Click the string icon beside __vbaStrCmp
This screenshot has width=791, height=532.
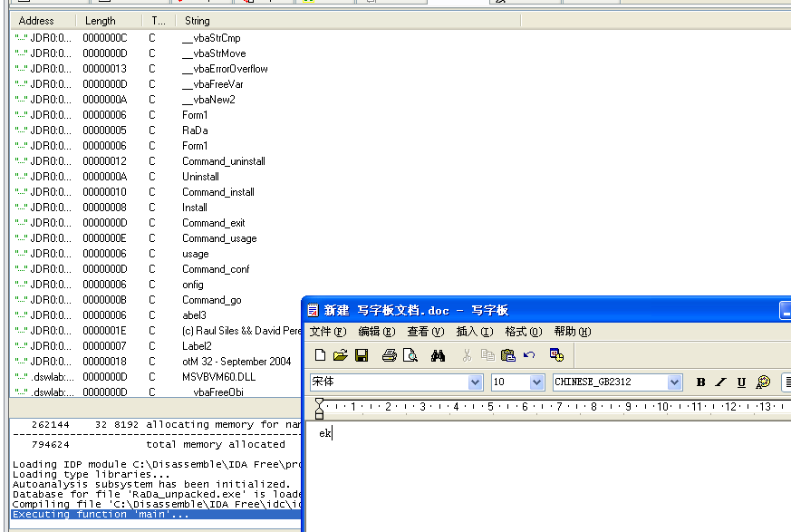[x=21, y=38]
